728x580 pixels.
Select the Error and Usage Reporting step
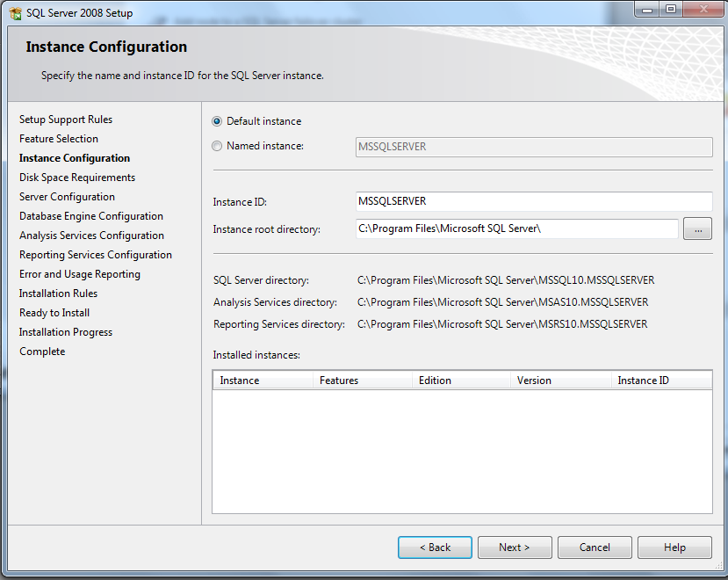(80, 274)
